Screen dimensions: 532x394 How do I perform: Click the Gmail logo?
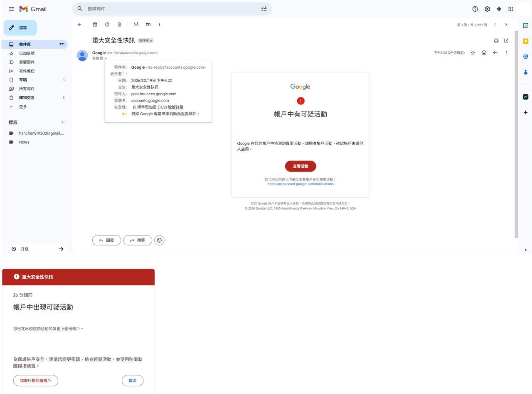(x=33, y=9)
